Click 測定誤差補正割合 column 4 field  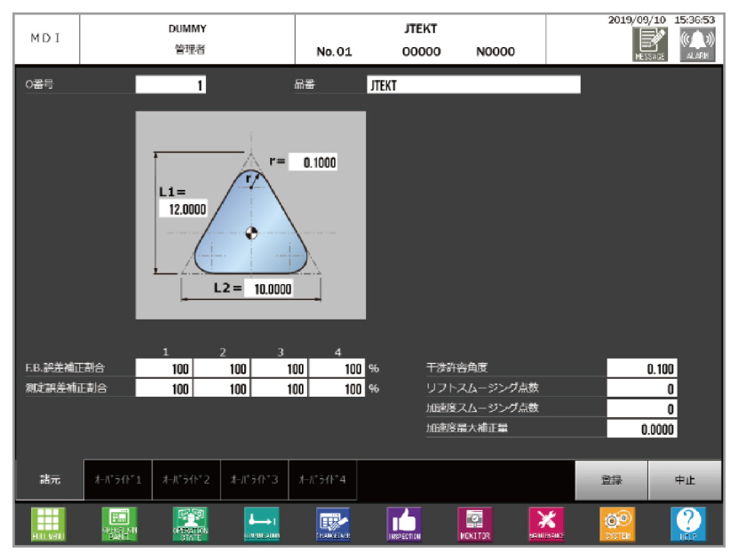(x=337, y=389)
